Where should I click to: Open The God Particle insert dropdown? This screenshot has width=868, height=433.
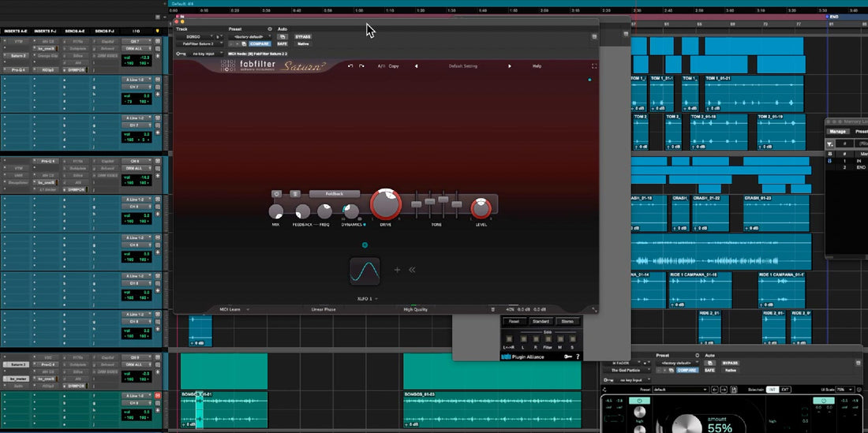click(626, 370)
